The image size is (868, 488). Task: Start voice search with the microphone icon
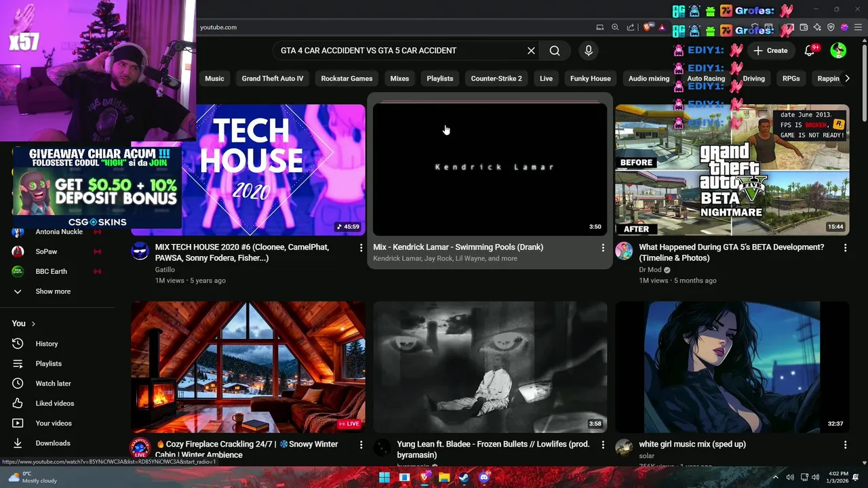589,51
